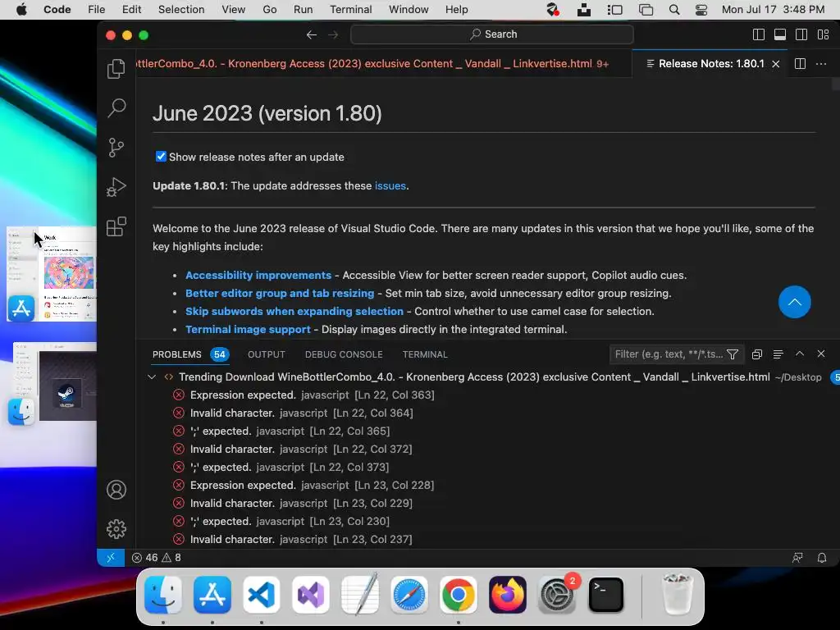Open the Customize Layout icon
This screenshot has width=840, height=630.
824,34
